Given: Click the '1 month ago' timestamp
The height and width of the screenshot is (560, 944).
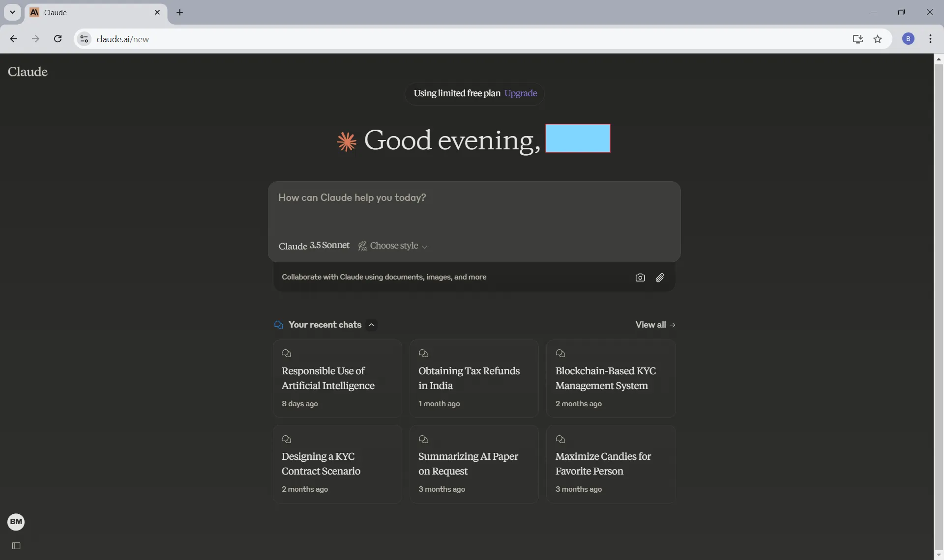Looking at the screenshot, I should coord(439,404).
